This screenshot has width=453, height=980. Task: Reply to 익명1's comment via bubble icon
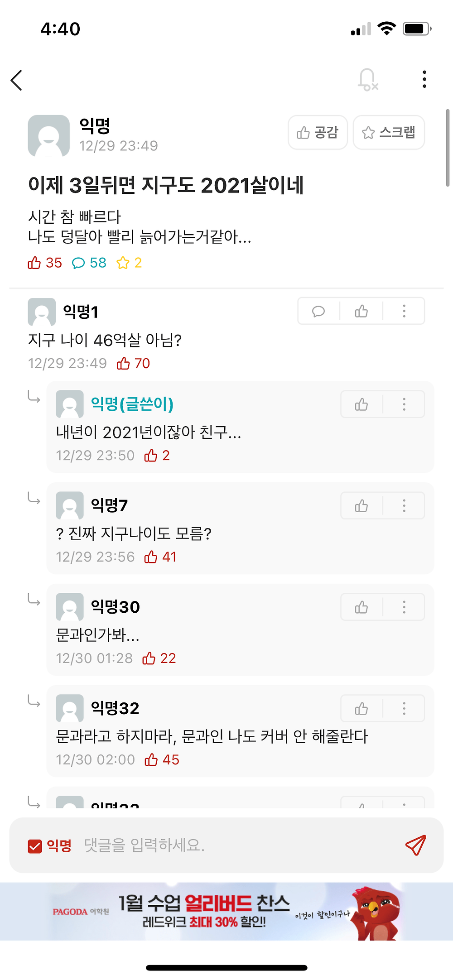tap(318, 311)
